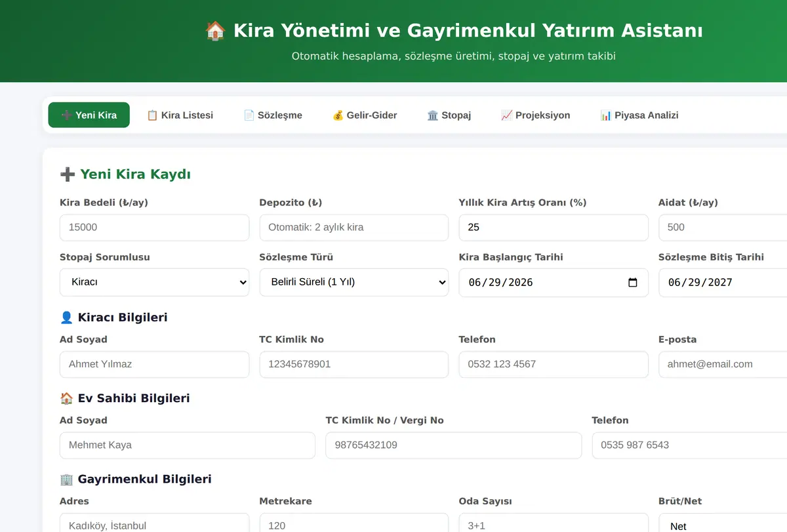
Task: Open the Stopaj Sorumlusu dropdown
Action: 155,282
